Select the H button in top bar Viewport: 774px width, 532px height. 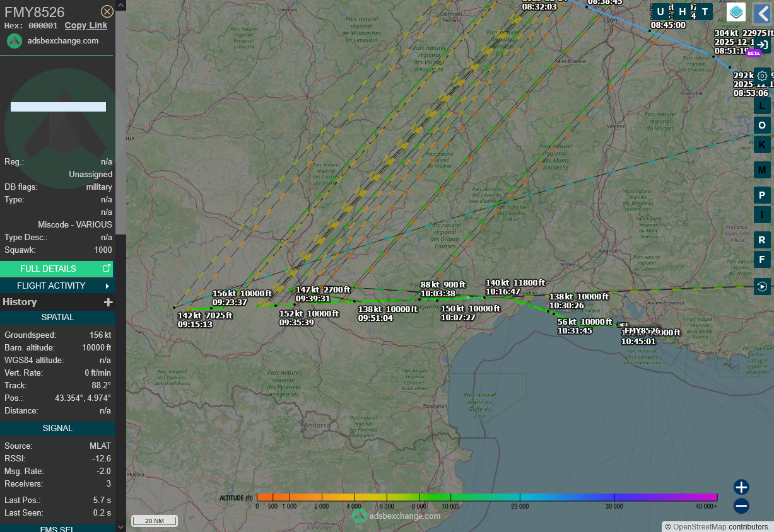[683, 12]
